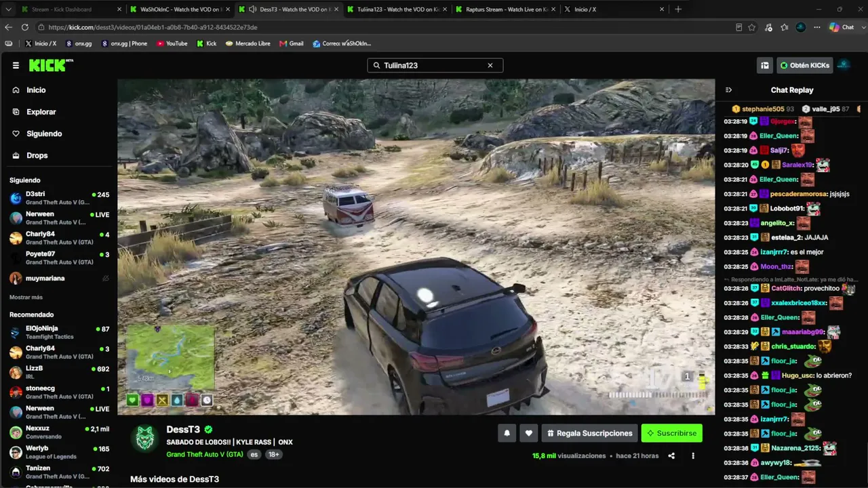Open the immersive reader icon
Image resolution: width=868 pixels, height=488 pixels.
[x=738, y=27]
